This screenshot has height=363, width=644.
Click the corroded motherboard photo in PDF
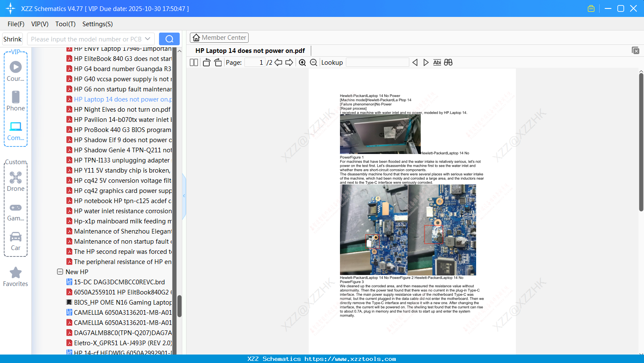click(x=408, y=230)
